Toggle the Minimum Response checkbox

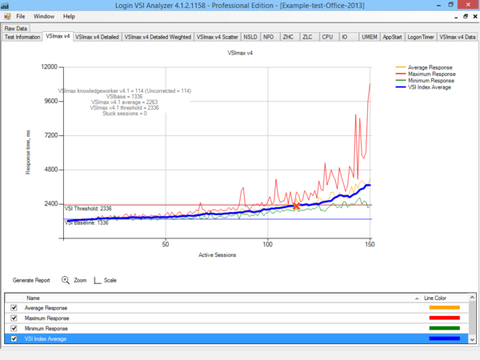point(14,328)
